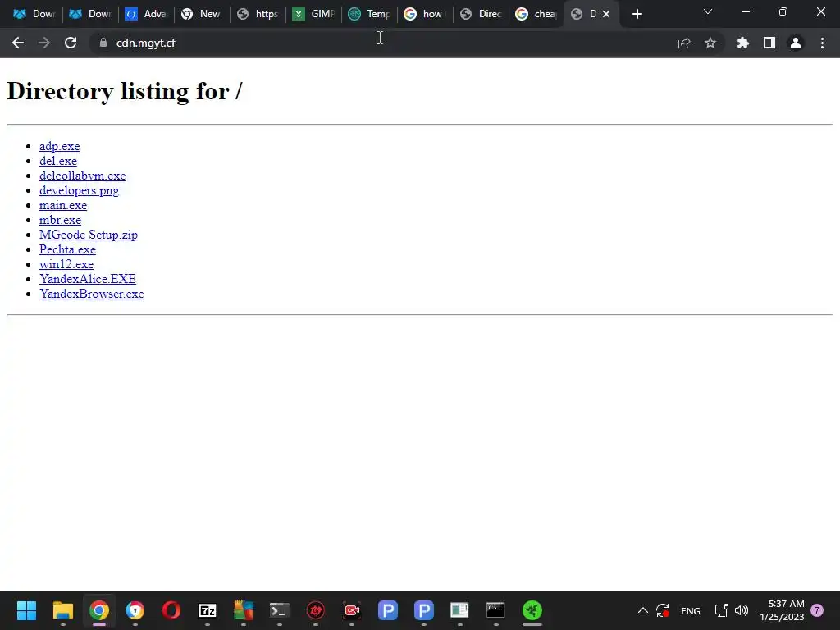Image resolution: width=840 pixels, height=630 pixels.
Task: Open clock and date 5:37 AM
Action: pos(782,610)
